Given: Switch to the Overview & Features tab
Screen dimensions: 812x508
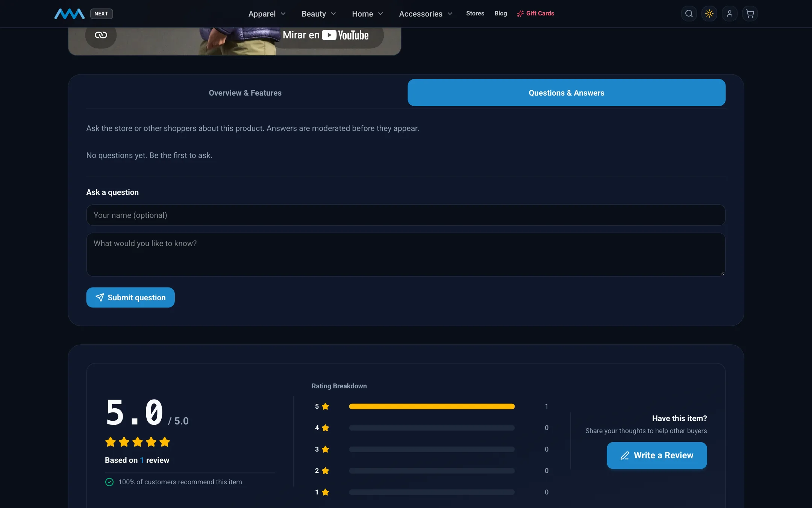Looking at the screenshot, I should 245,93.
